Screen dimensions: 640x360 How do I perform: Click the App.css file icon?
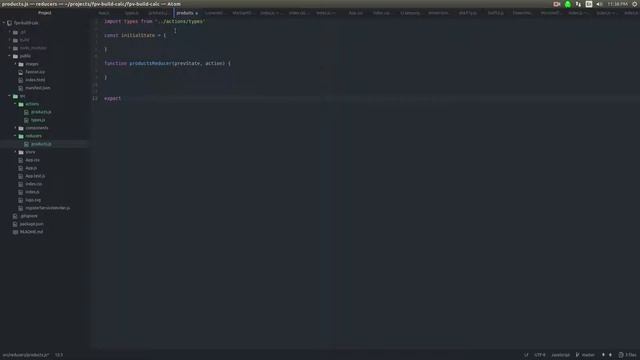tap(21, 160)
